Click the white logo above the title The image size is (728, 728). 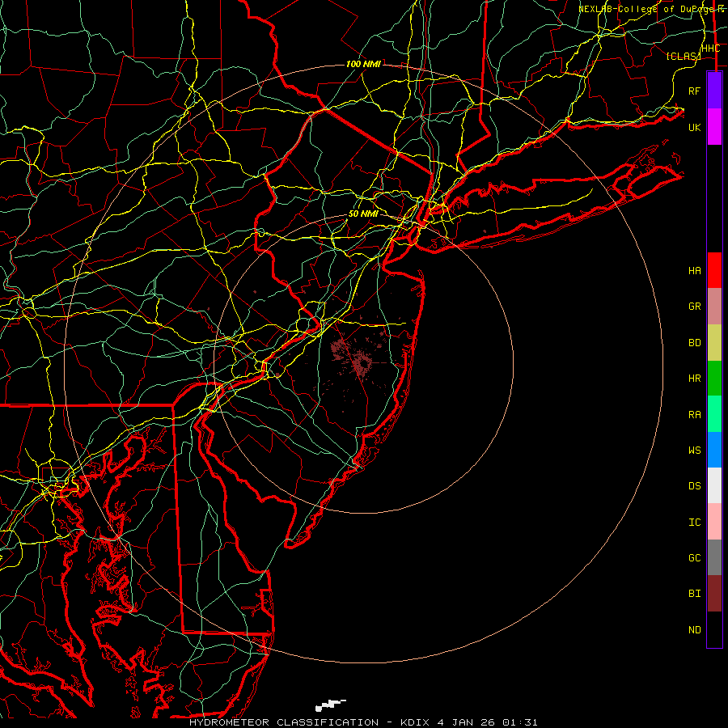331,705
